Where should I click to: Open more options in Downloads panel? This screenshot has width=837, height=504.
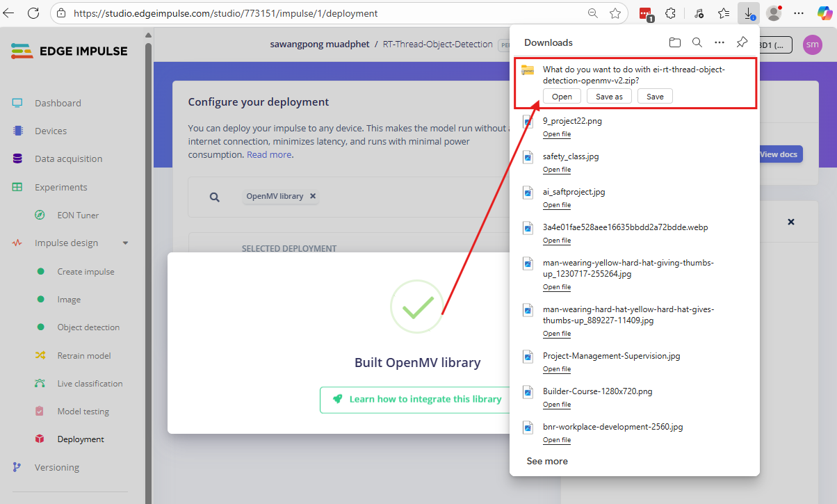click(x=720, y=42)
